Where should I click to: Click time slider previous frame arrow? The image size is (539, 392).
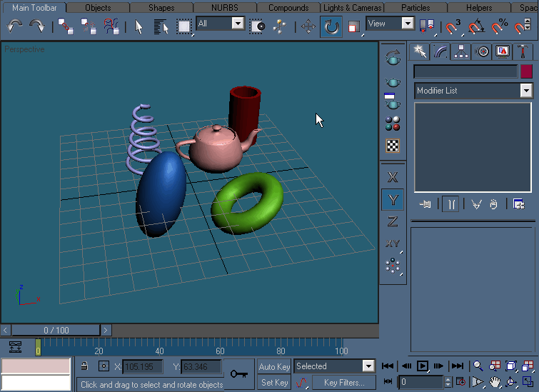click(5, 330)
